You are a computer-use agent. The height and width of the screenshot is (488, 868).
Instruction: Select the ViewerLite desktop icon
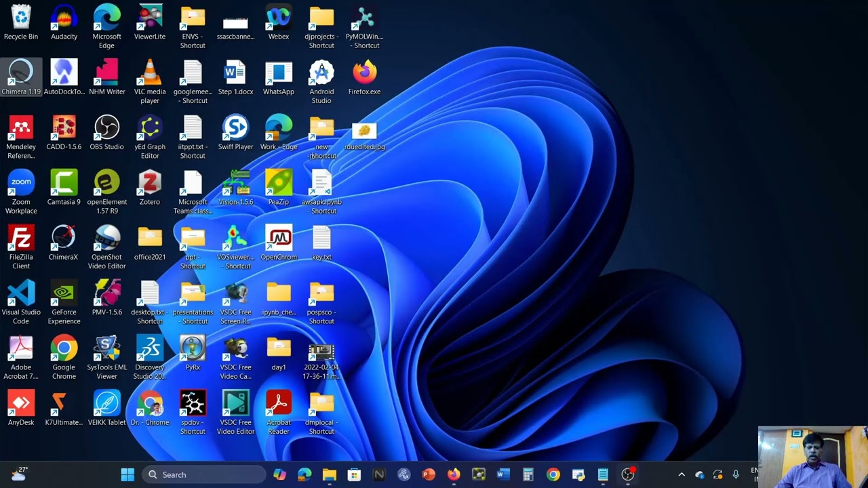150,22
